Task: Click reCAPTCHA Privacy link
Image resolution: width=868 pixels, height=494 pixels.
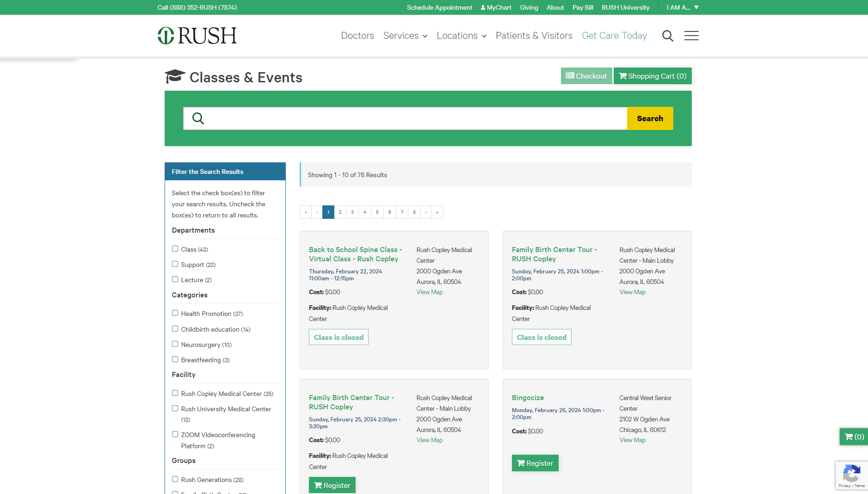Action: 844,486
